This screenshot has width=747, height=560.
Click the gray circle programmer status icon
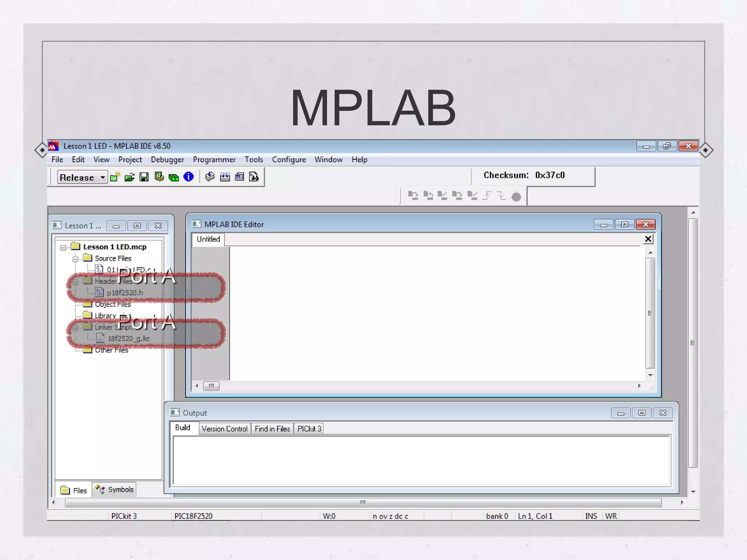point(516,197)
